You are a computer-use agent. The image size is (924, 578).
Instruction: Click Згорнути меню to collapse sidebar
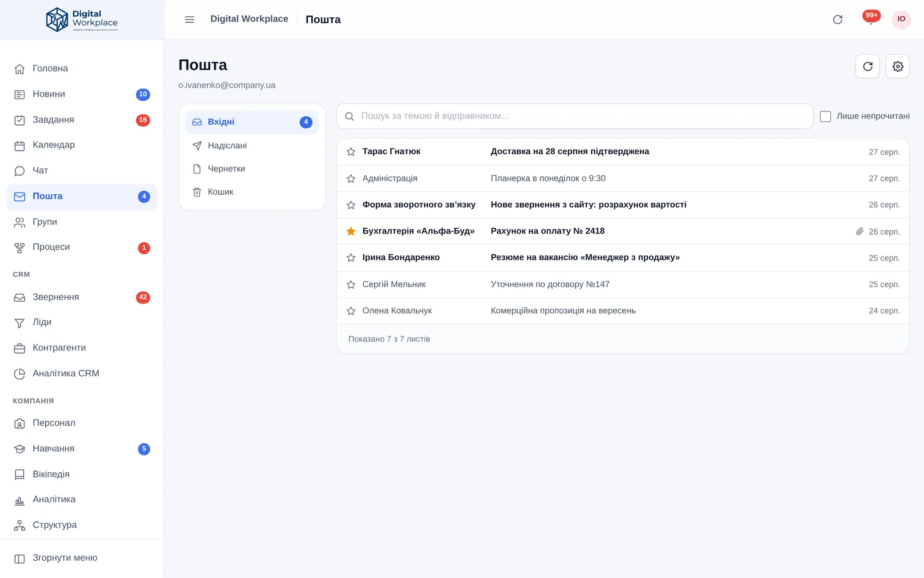coord(81,558)
